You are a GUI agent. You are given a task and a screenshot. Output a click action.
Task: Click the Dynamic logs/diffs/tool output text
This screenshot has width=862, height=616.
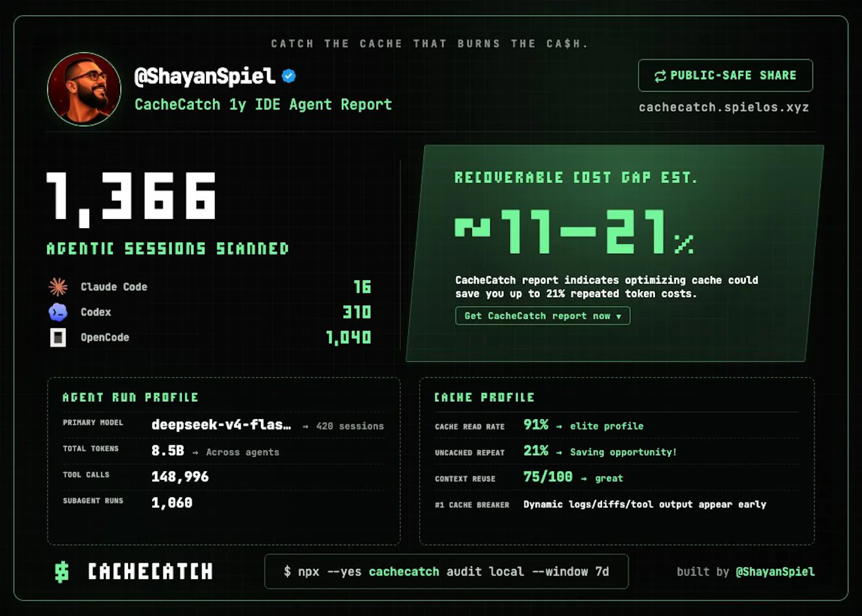(x=645, y=505)
